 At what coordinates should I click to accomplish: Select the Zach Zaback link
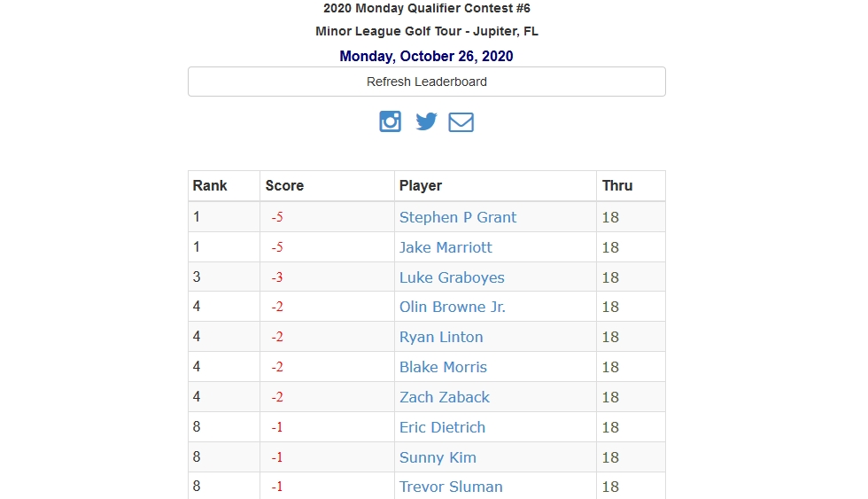pyautogui.click(x=445, y=397)
